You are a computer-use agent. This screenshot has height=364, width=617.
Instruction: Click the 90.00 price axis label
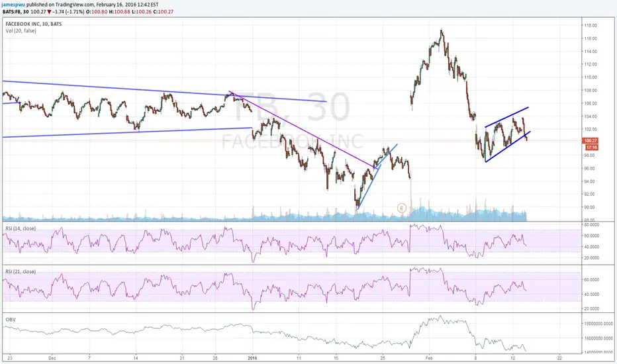click(x=589, y=207)
